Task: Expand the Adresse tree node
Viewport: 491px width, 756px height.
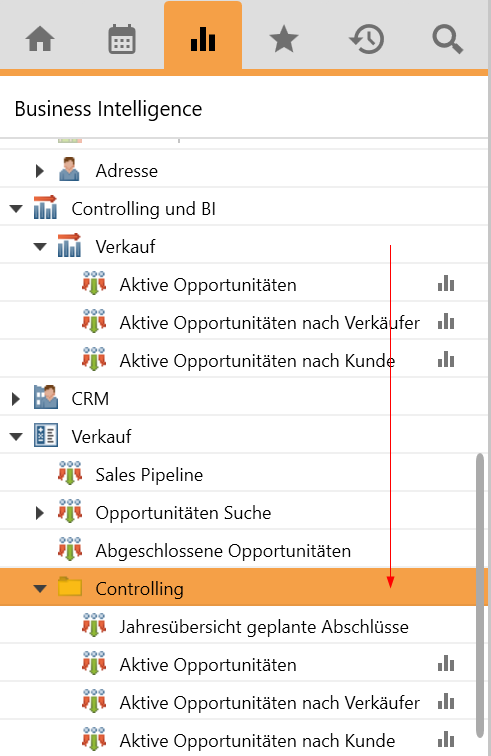Action: [40, 171]
